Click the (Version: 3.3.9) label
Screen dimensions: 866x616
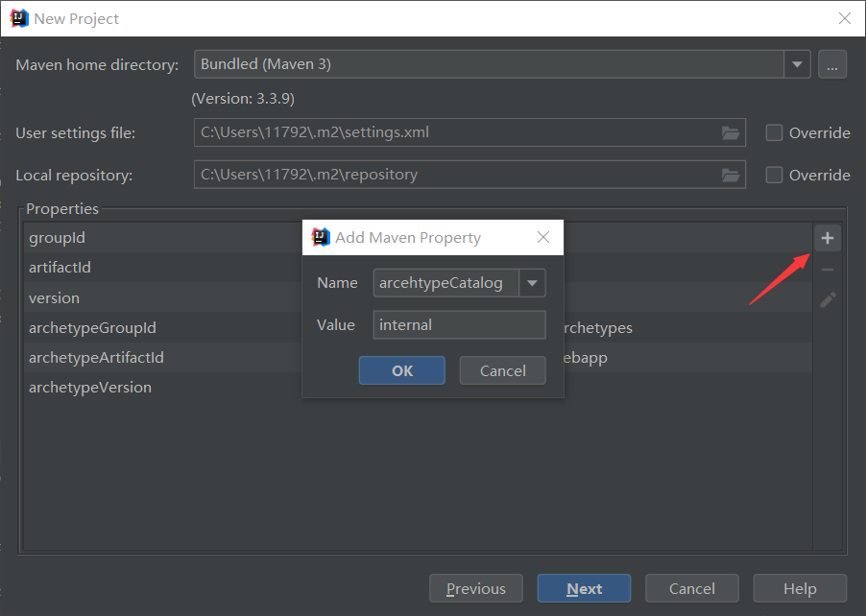[243, 98]
